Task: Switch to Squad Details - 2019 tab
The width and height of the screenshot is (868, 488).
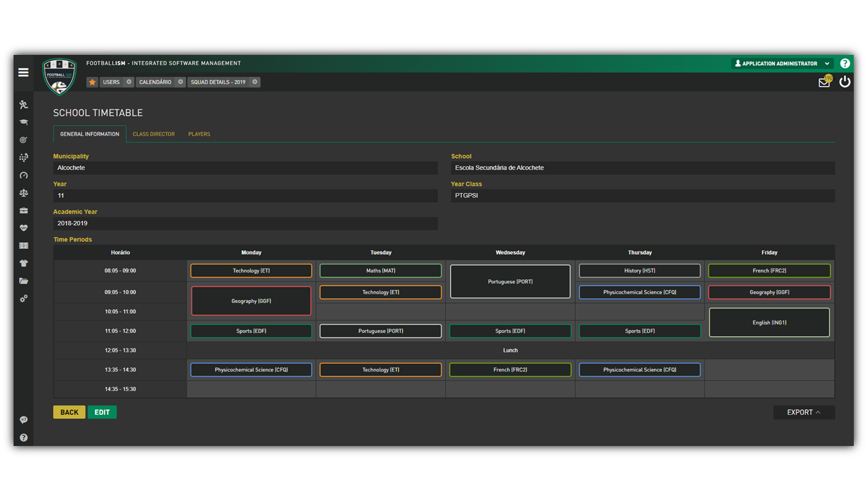Action: tap(218, 82)
